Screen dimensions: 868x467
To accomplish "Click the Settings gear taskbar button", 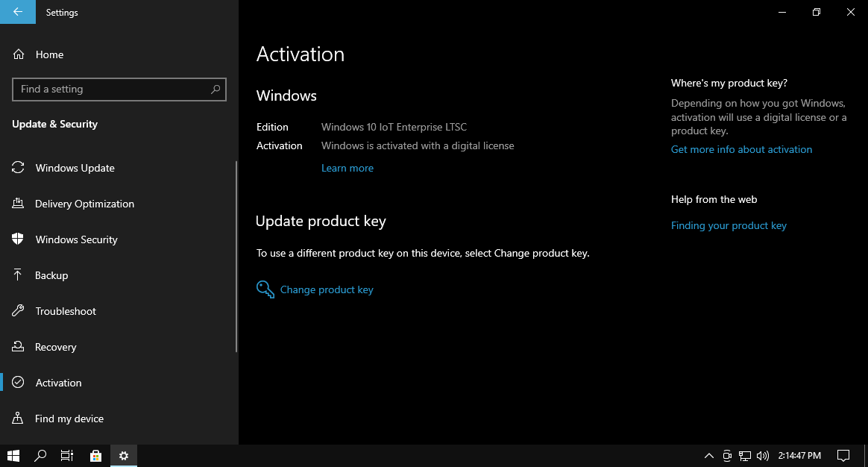I will click(x=124, y=455).
